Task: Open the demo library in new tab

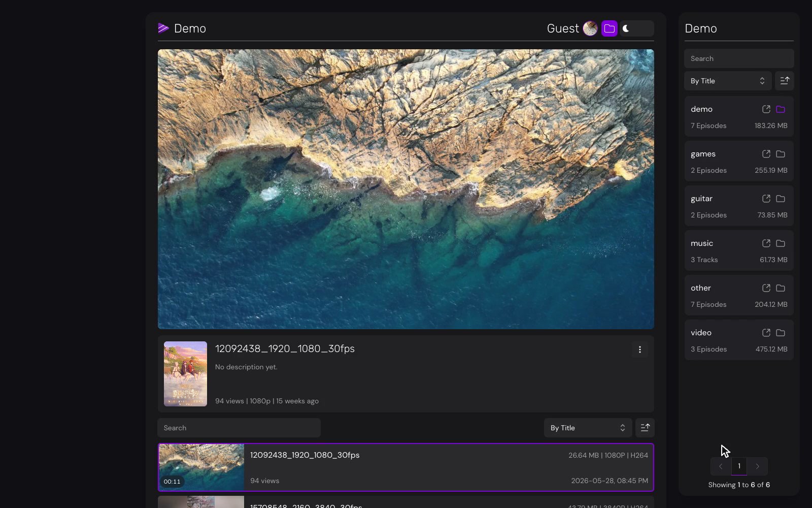Action: tap(766, 109)
